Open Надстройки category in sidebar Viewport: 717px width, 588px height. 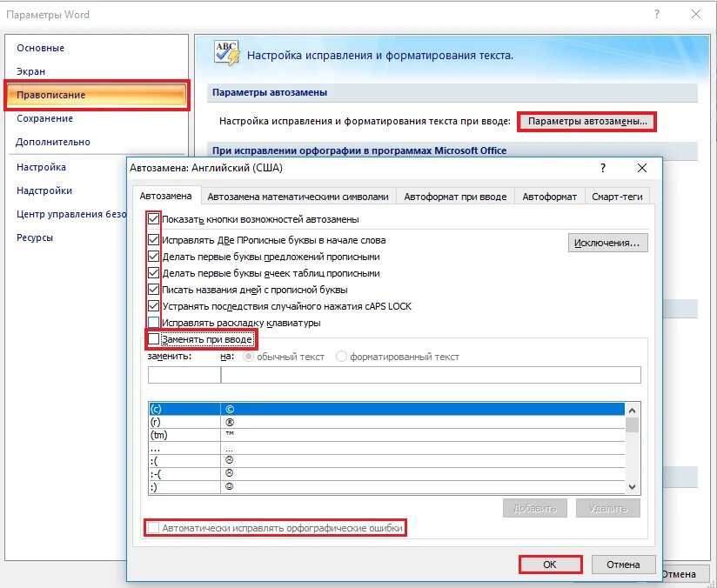tap(44, 190)
